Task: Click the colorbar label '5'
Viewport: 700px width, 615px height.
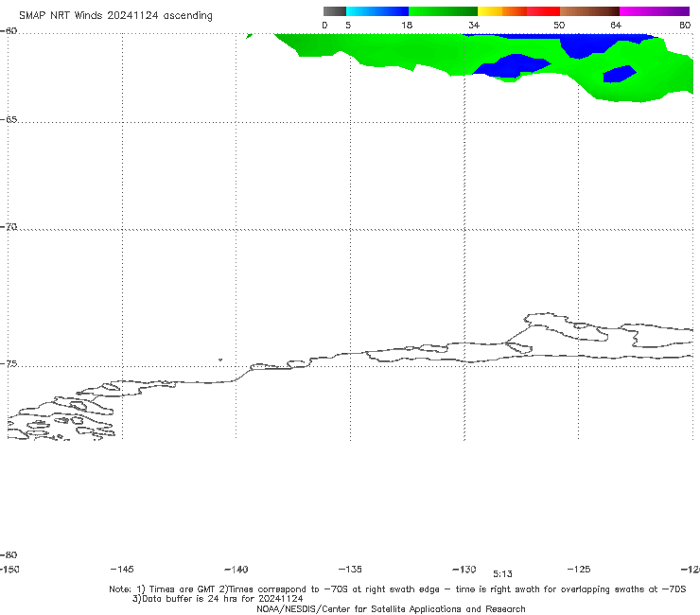Action: pyautogui.click(x=348, y=25)
